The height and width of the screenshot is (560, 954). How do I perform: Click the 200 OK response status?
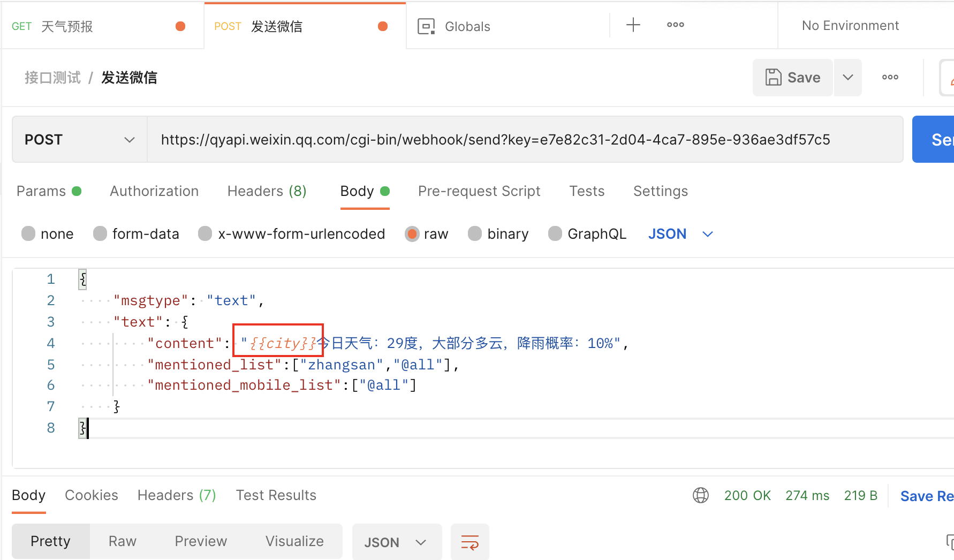pyautogui.click(x=747, y=496)
